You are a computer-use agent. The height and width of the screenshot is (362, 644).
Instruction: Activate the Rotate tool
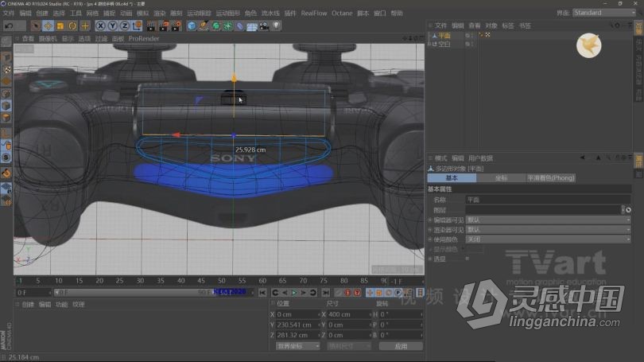tap(72, 26)
